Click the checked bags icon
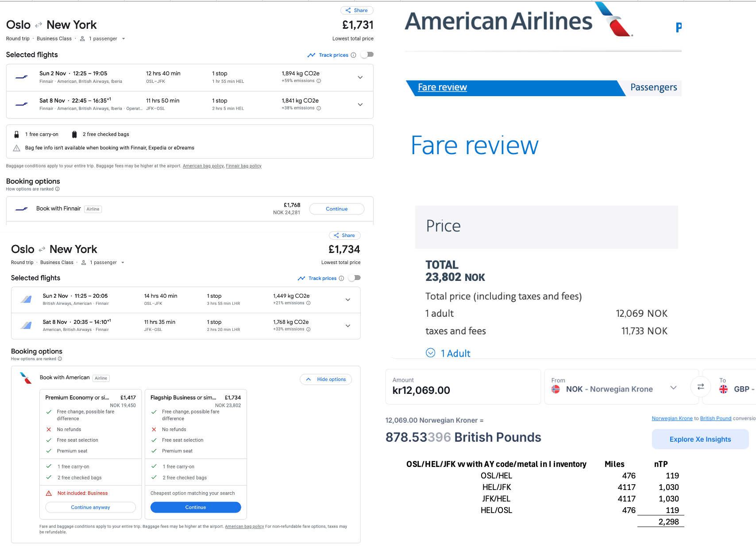This screenshot has width=756, height=552. [x=74, y=134]
